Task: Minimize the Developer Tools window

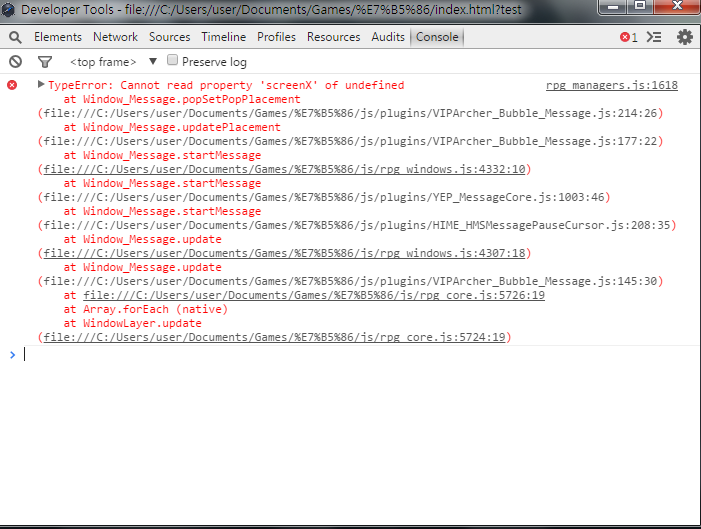Action: (613, 6)
